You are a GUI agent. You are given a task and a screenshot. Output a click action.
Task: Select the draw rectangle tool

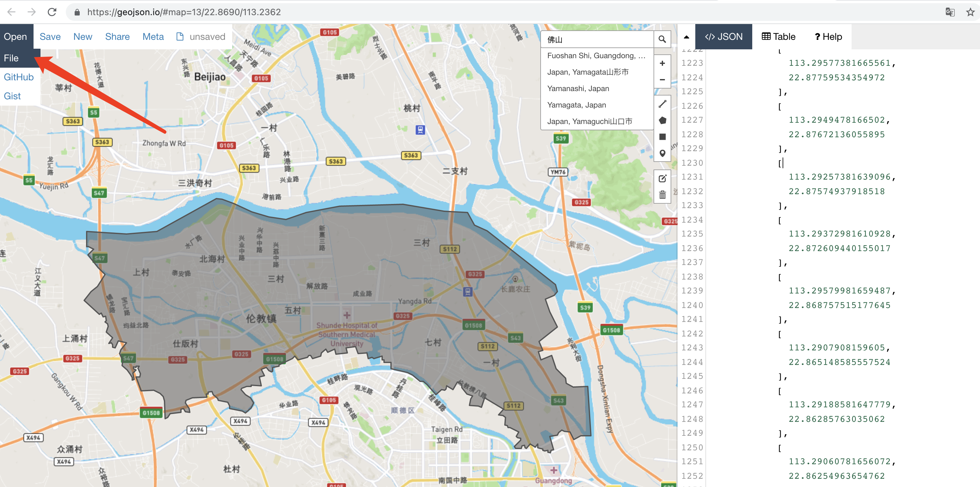point(662,137)
